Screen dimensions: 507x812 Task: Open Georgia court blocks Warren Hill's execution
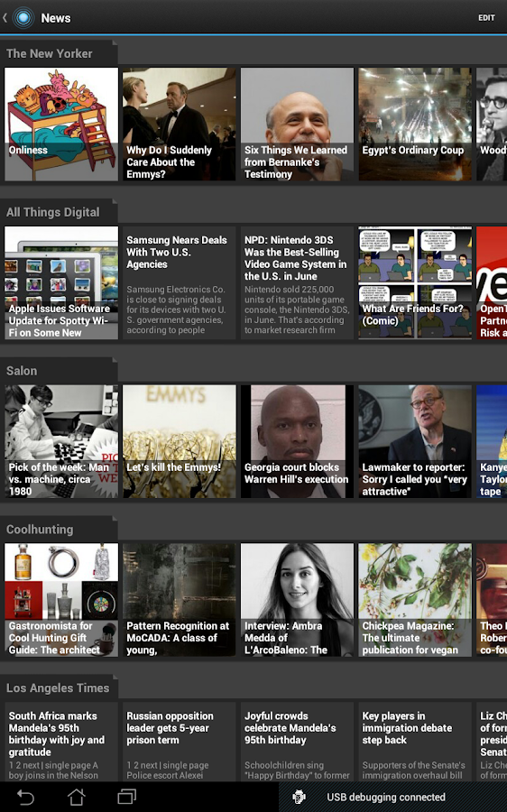[x=298, y=441]
